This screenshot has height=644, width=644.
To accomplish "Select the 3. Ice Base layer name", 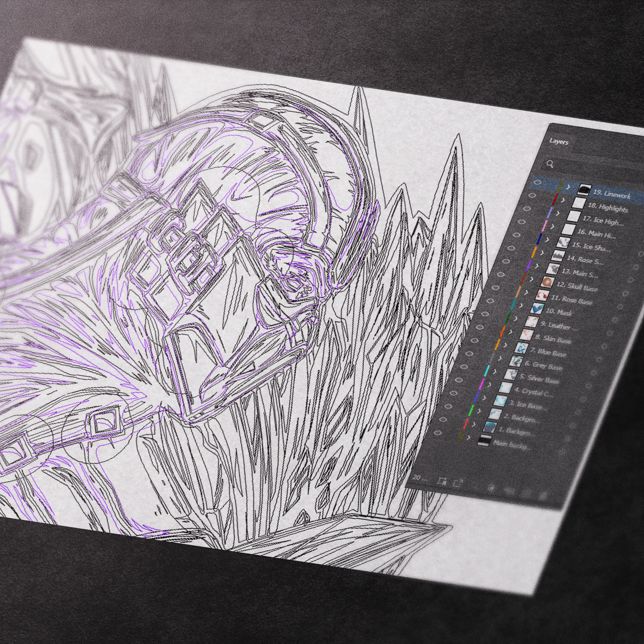I will (527, 405).
